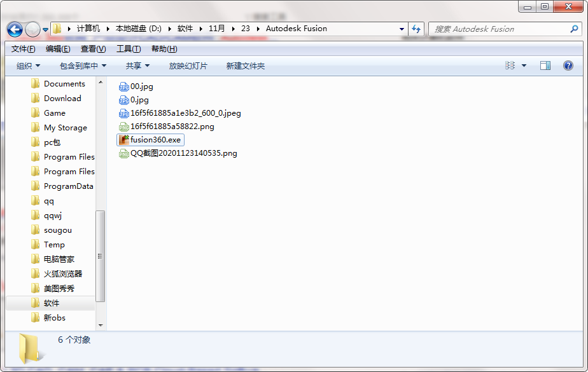The image size is (588, 372).
Task: Expand breadcrumb arrow after 计算机
Action: click(108, 29)
